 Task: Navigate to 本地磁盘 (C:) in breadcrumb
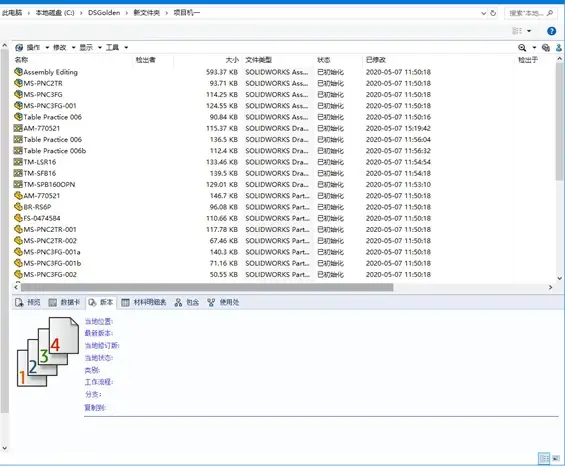tap(55, 13)
